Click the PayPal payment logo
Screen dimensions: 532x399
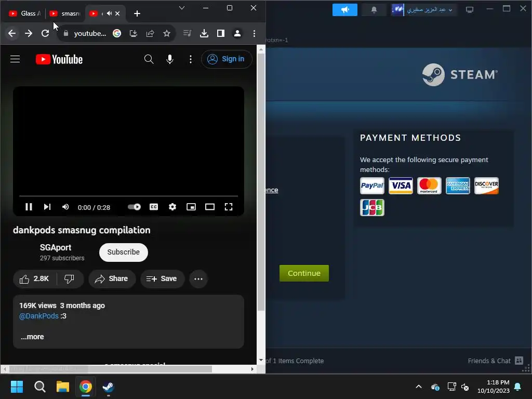(372, 185)
